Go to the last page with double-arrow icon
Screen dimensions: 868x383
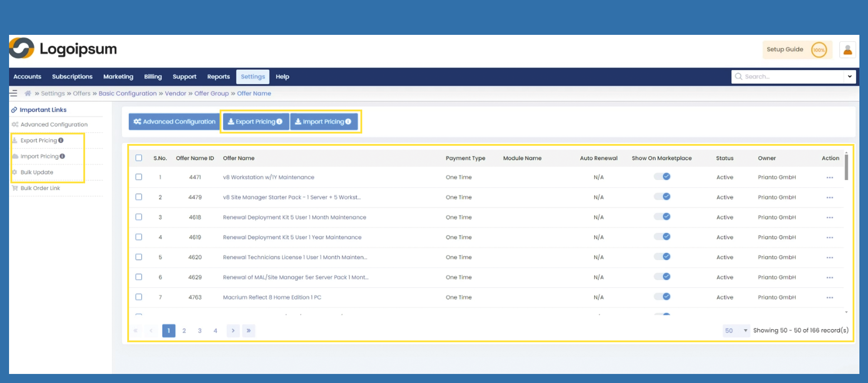(249, 330)
